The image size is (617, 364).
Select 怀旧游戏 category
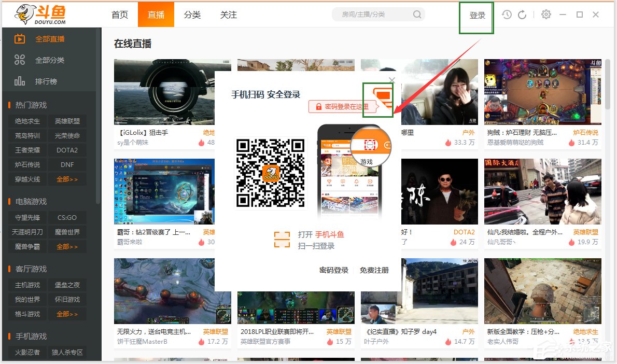click(67, 300)
